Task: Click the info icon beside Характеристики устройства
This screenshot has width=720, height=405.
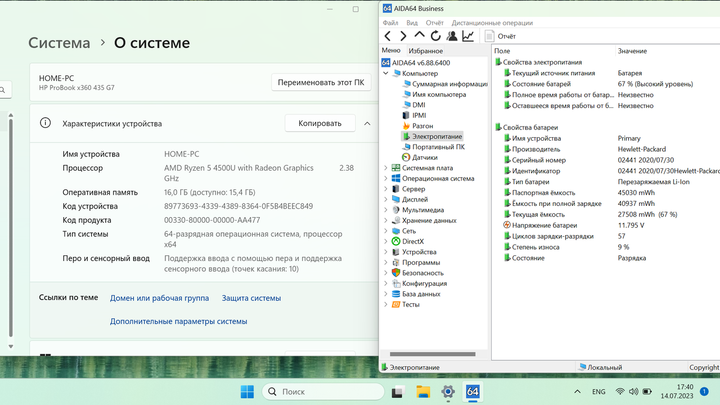Action: [x=45, y=123]
